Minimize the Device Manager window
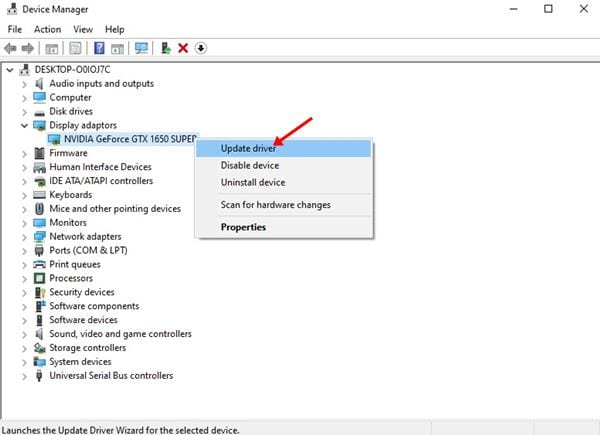Image resolution: width=600 pixels, height=435 pixels. [x=514, y=9]
